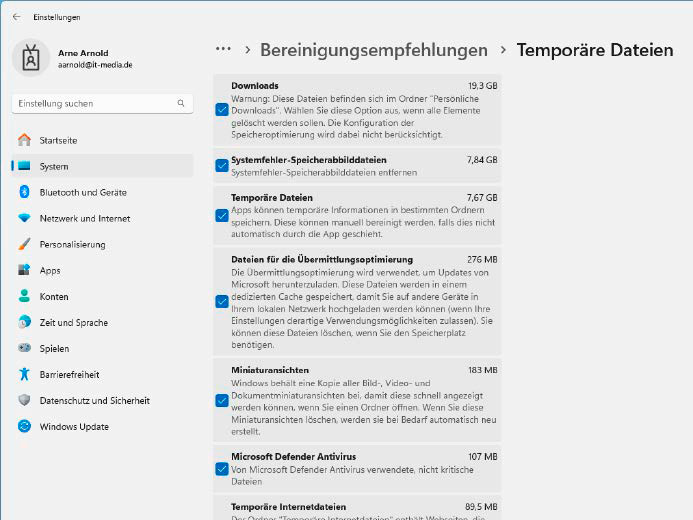This screenshot has width=693, height=520.
Task: Open Zeit und Sprache settings
Action: pyautogui.click(x=103, y=323)
